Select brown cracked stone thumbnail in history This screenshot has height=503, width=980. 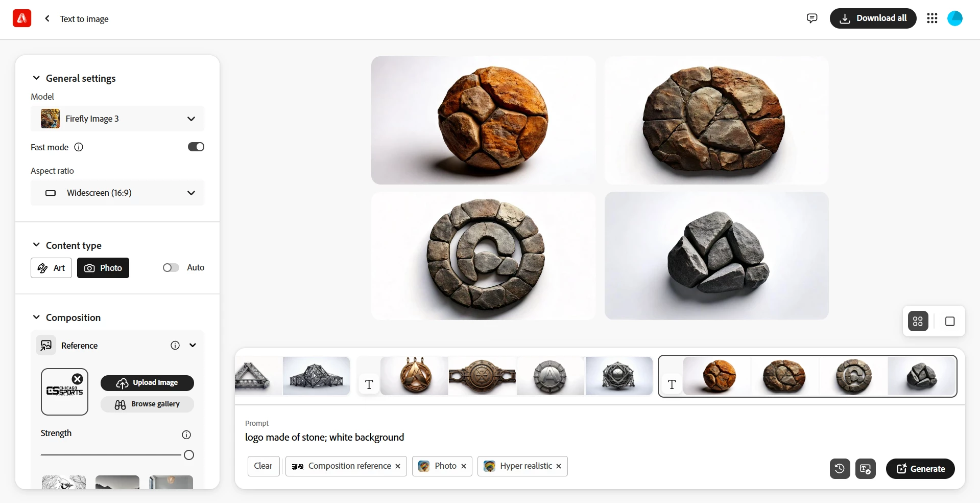(x=785, y=376)
